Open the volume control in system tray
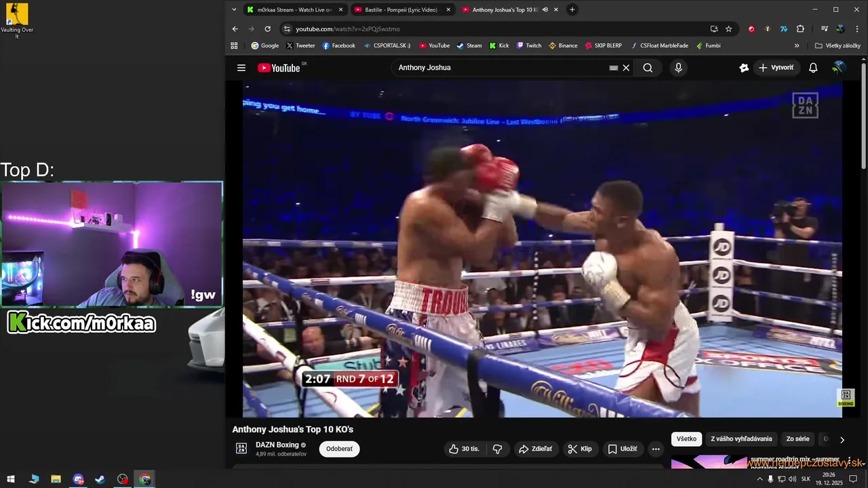The width and height of the screenshot is (868, 488). (x=792, y=479)
